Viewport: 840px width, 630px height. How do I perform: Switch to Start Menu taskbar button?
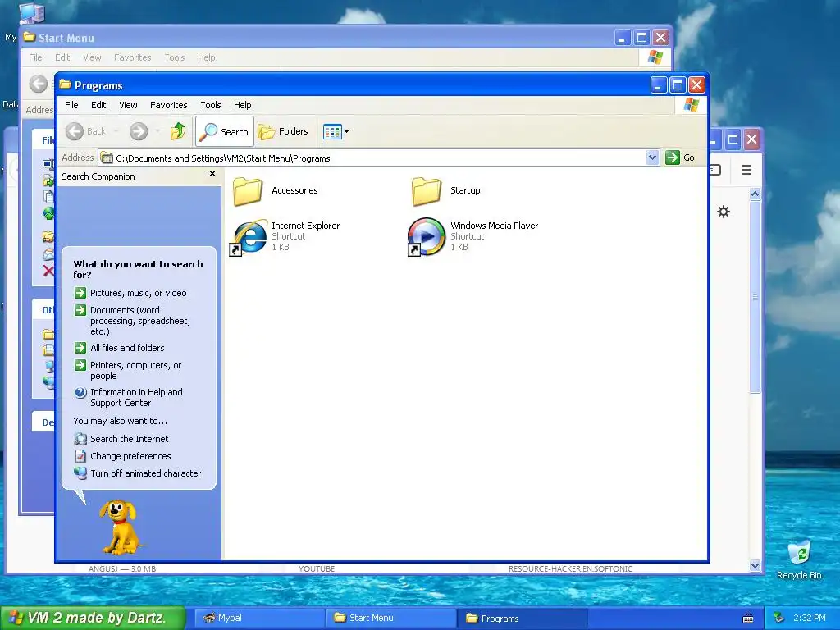click(x=391, y=618)
